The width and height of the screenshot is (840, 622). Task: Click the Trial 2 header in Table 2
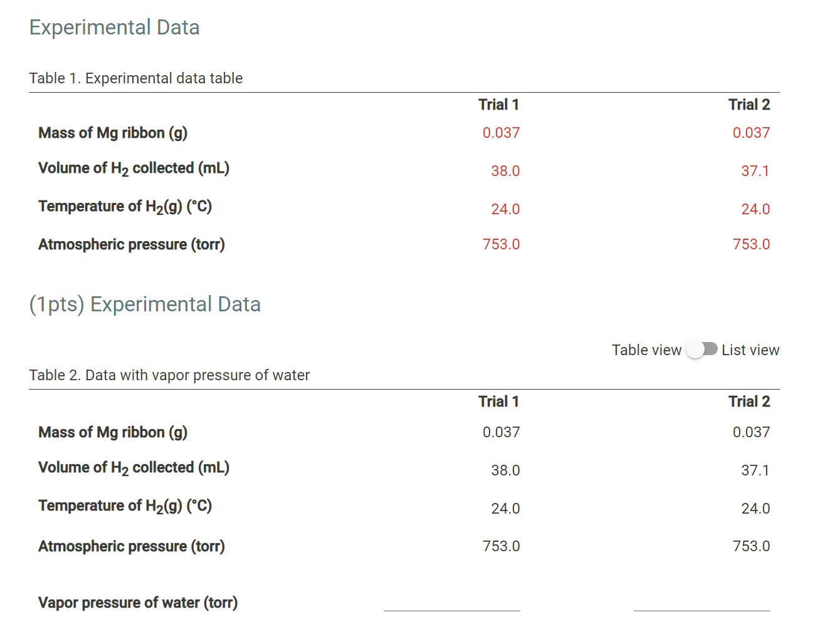click(x=750, y=401)
